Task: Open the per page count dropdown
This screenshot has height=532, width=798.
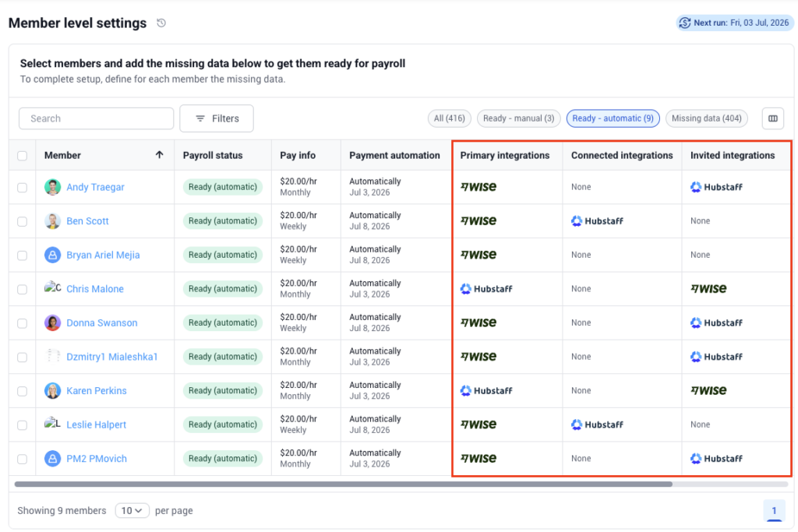Action: click(132, 510)
